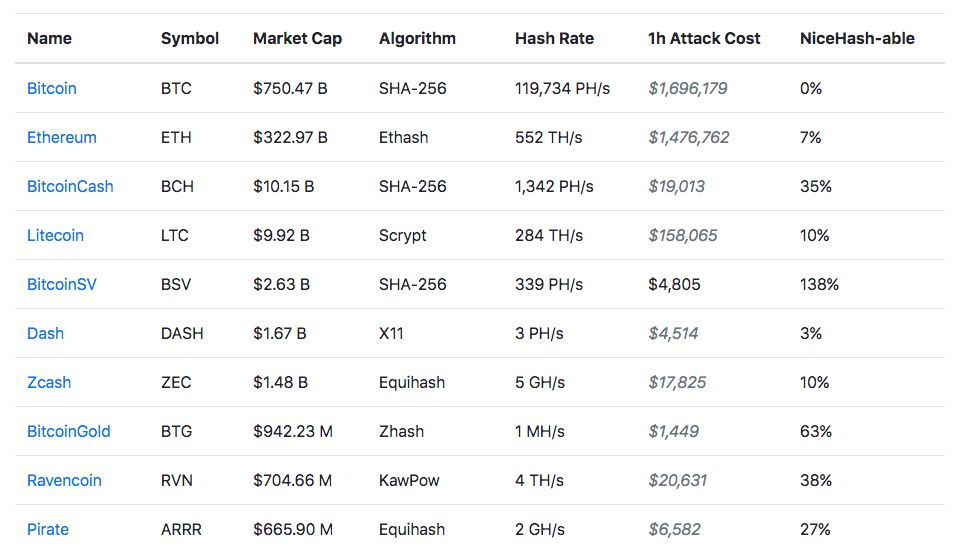Viewport: 955px width, 548px height.
Task: Click the NiceHash-able column header
Action: tap(857, 39)
